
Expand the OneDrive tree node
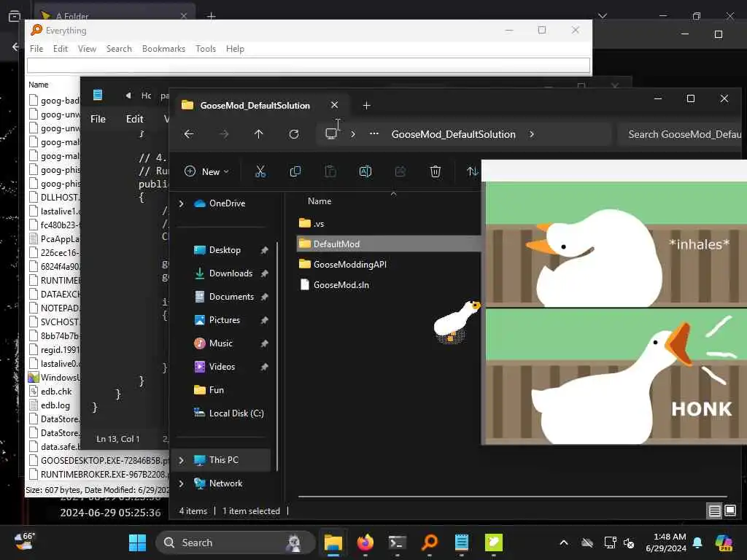pyautogui.click(x=181, y=203)
